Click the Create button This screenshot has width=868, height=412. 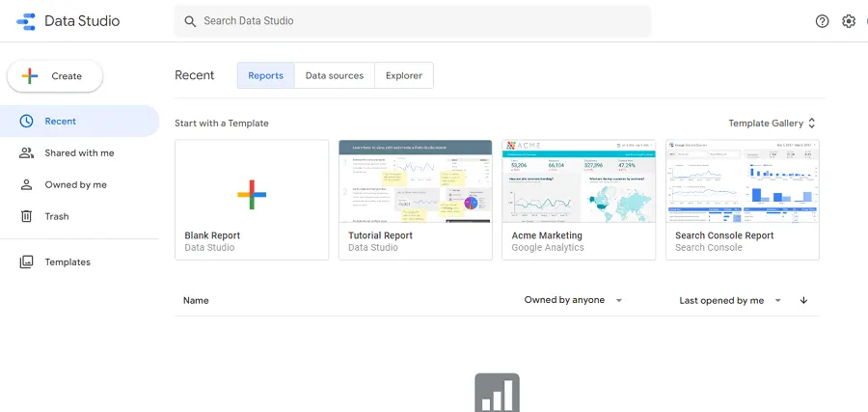pos(55,76)
